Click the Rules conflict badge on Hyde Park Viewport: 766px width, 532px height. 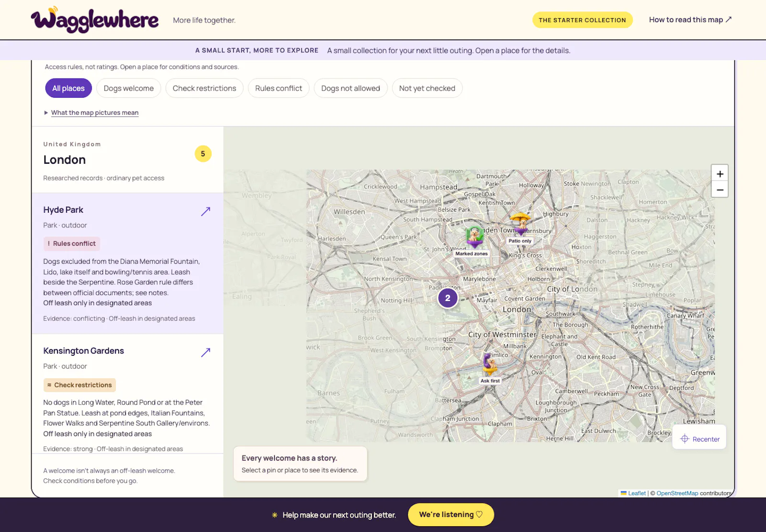pyautogui.click(x=72, y=244)
